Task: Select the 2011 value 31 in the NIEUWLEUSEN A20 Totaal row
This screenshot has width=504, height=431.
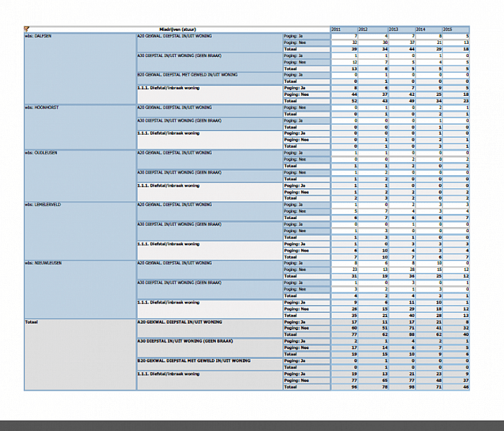Action: click(354, 276)
